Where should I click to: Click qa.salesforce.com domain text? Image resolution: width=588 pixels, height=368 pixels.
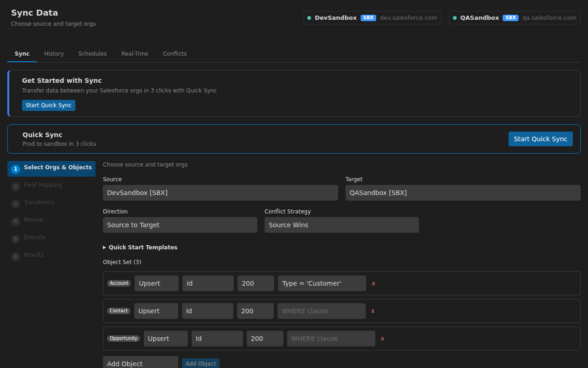pyautogui.click(x=549, y=18)
